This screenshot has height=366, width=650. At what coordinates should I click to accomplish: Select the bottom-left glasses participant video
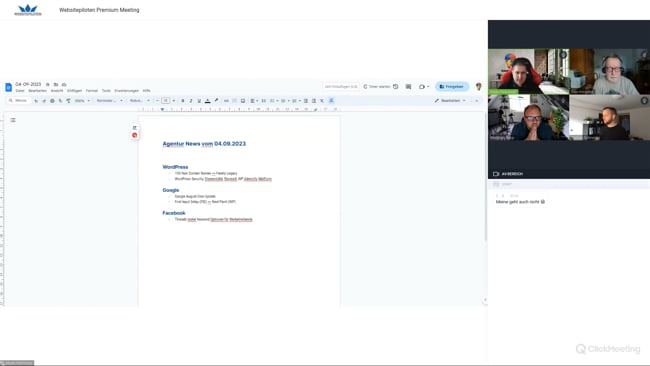(x=529, y=117)
